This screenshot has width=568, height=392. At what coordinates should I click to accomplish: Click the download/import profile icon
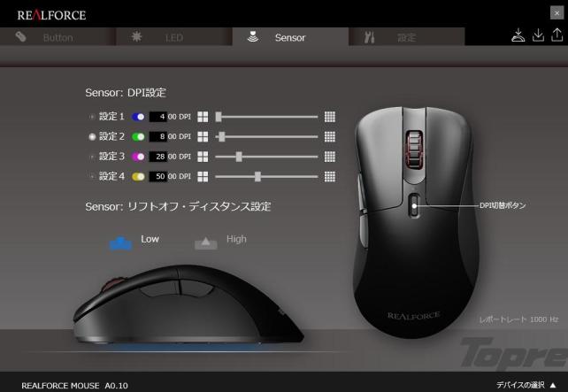(x=538, y=35)
